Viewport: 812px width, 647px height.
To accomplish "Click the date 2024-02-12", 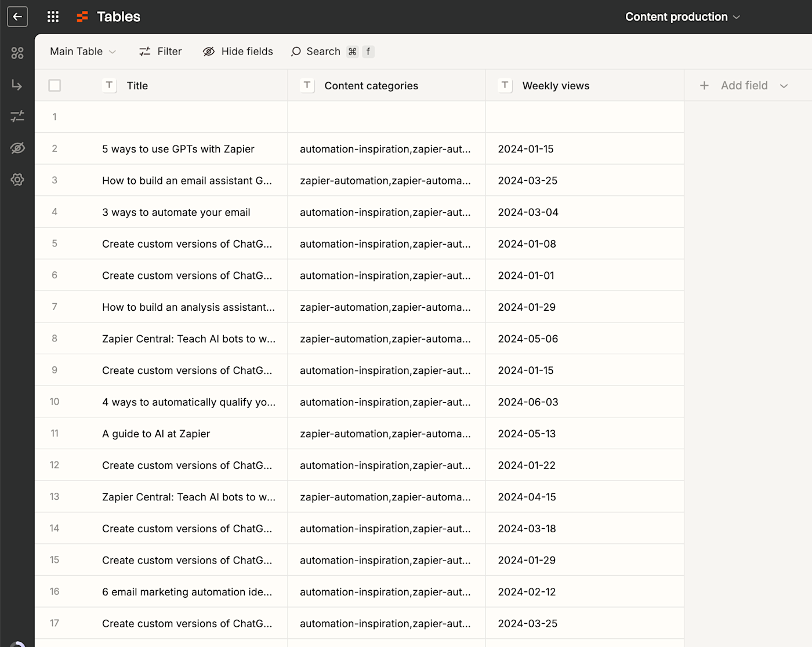I will pos(527,592).
